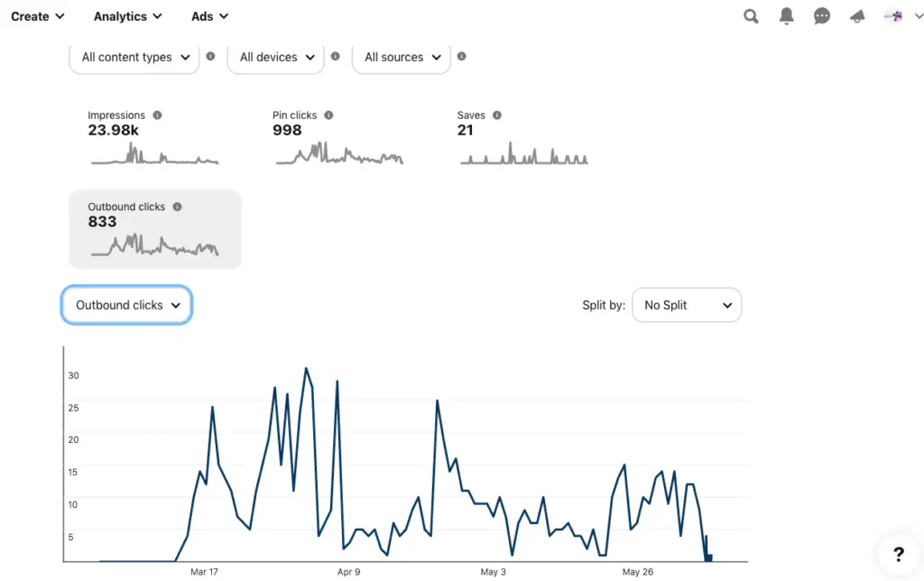The height and width of the screenshot is (581, 924).
Task: Click the Apr 9 date label
Action: (348, 572)
